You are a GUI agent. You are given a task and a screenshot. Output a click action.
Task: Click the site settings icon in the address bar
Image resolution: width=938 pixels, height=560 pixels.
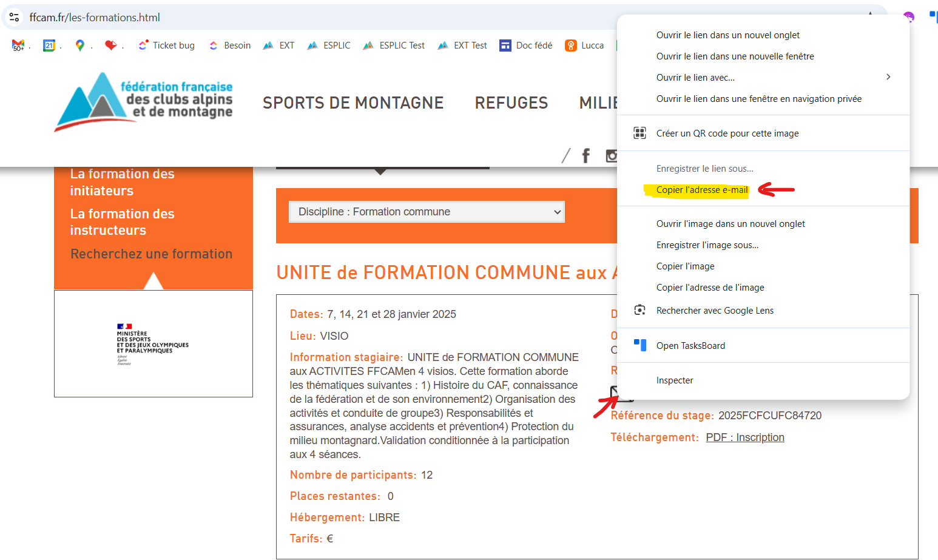pos(14,17)
